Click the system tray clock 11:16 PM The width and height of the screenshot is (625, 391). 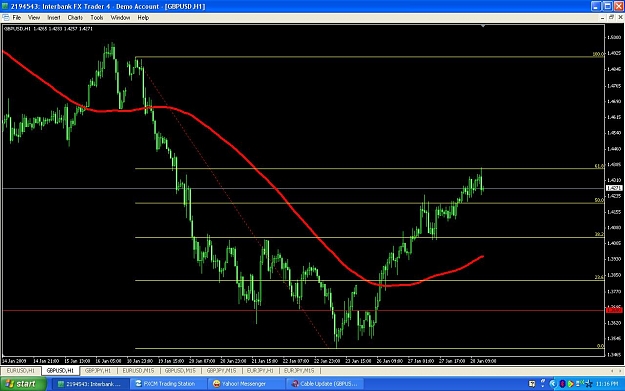click(607, 384)
